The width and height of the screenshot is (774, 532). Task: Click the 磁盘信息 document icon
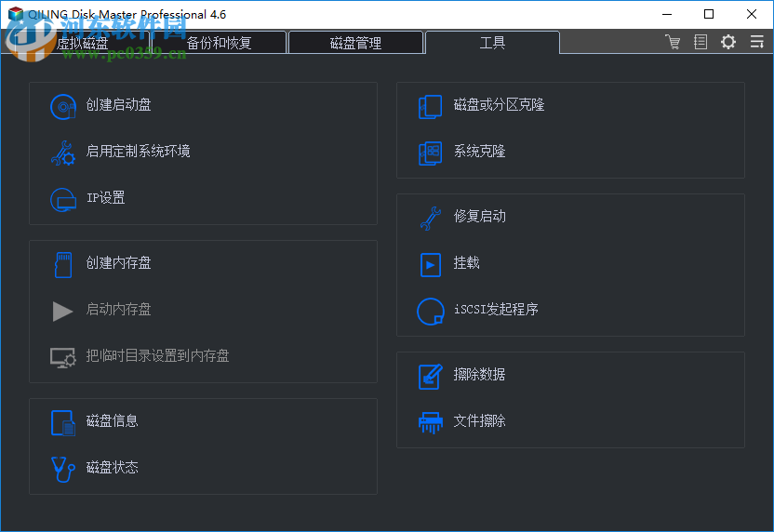63,423
